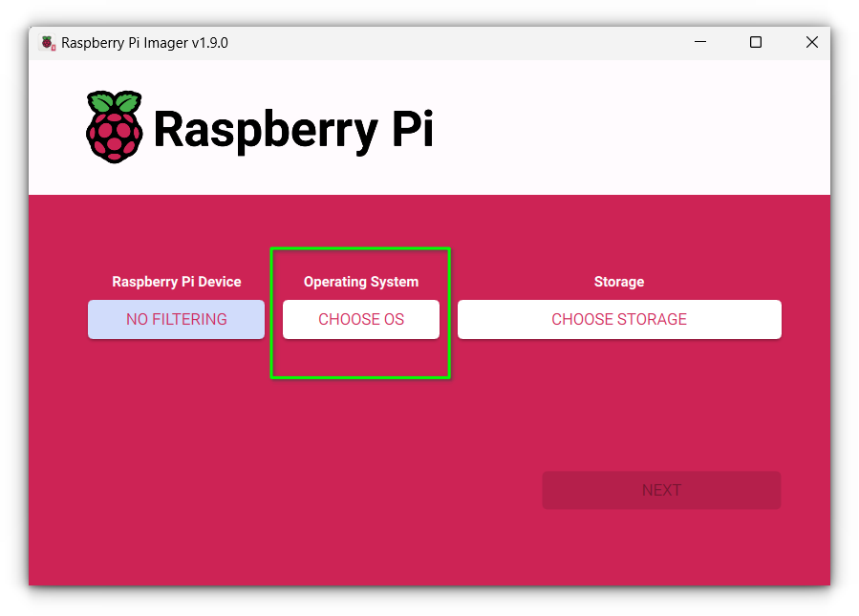Click the "Raspberry Pi Device" label
The width and height of the screenshot is (859, 616).
point(176,282)
